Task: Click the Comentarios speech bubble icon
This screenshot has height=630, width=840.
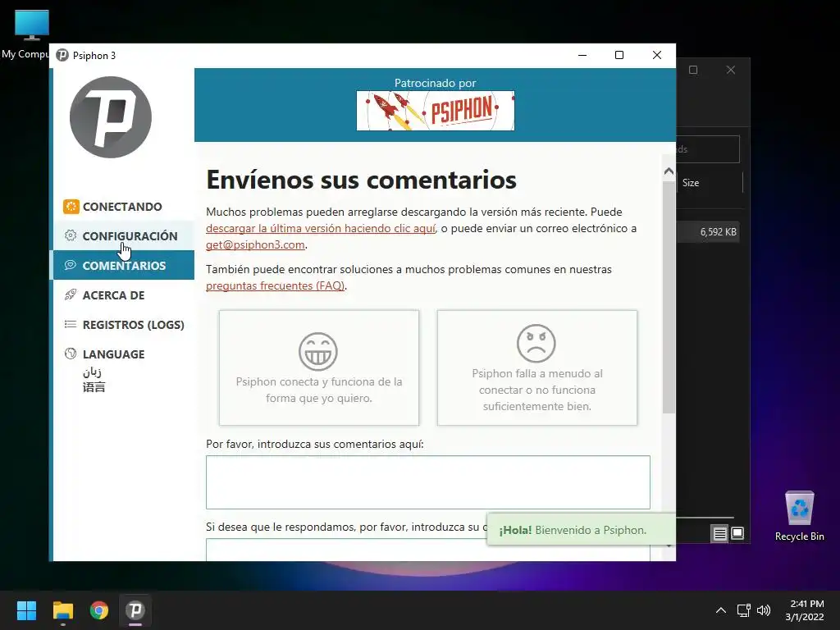Action: (x=71, y=265)
